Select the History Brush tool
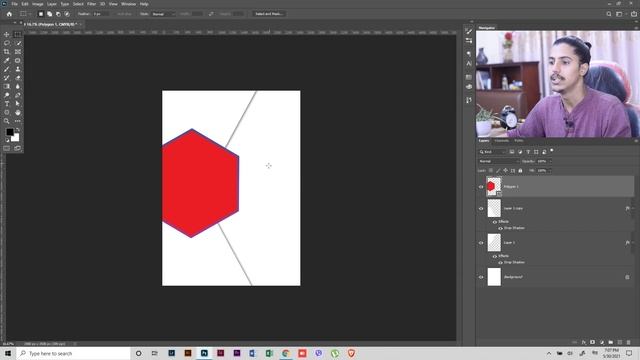 [x=7, y=78]
